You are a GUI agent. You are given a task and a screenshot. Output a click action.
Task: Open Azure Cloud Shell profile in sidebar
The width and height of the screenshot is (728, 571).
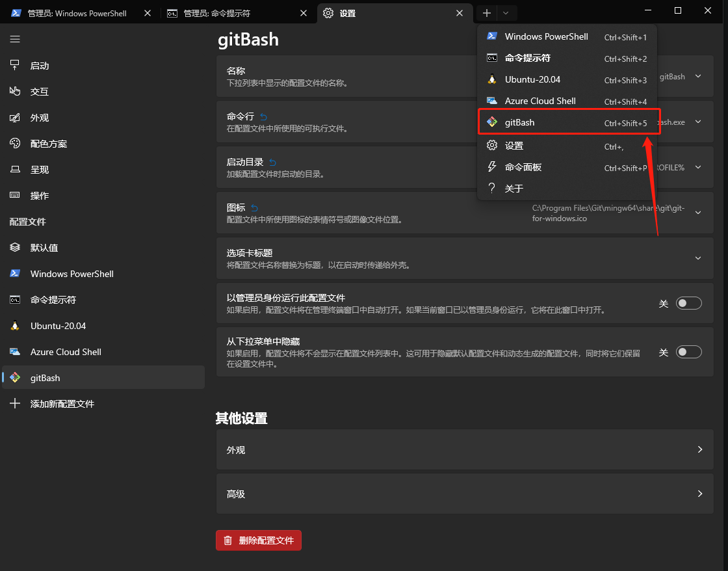click(x=103, y=352)
